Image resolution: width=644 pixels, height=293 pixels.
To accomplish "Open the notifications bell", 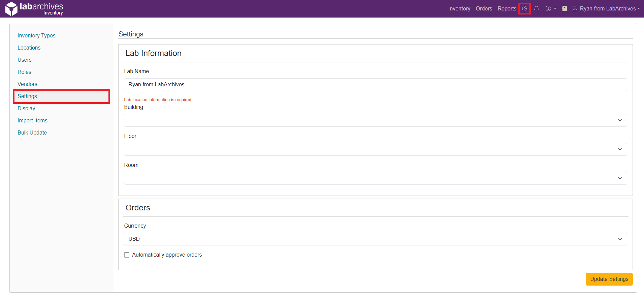I will coord(537,8).
